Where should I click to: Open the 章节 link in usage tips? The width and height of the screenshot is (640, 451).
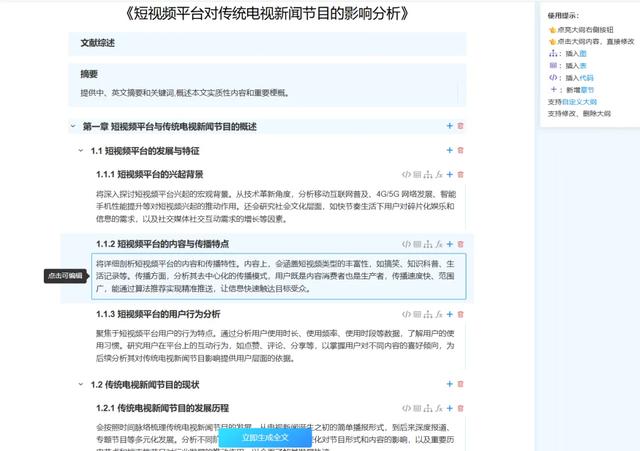[x=587, y=90]
